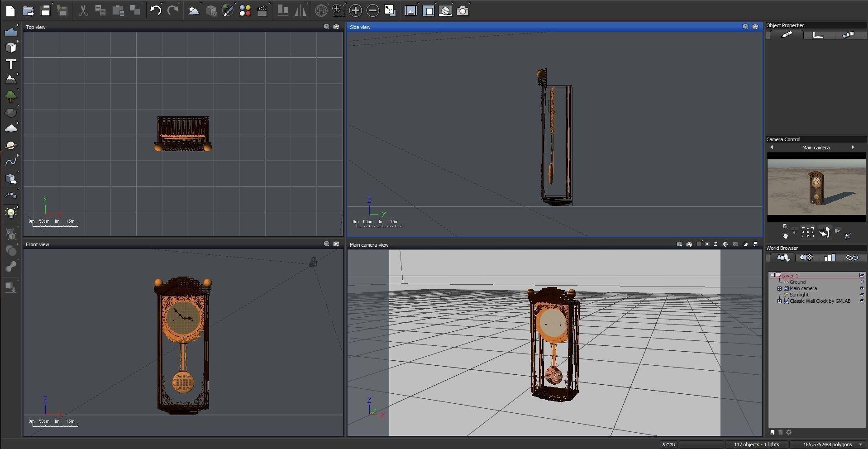
Task: Click the Undo arrow
Action: (x=156, y=10)
